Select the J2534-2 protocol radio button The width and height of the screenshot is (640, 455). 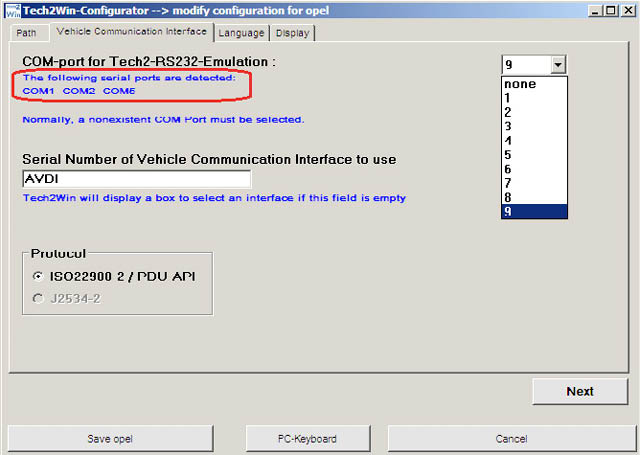[38, 297]
